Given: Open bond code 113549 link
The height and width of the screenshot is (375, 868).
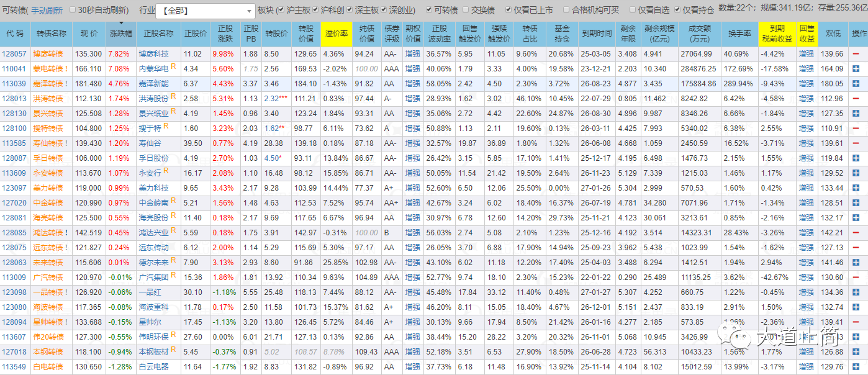Looking at the screenshot, I should [14, 367].
